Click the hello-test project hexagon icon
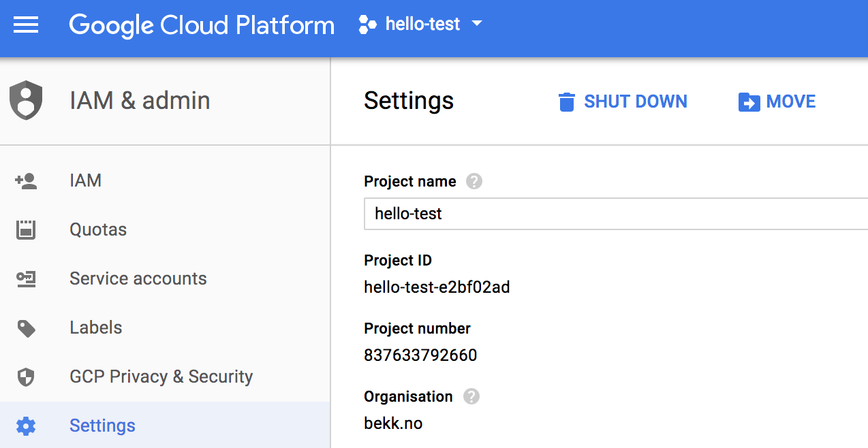This screenshot has height=448, width=868. [x=367, y=25]
